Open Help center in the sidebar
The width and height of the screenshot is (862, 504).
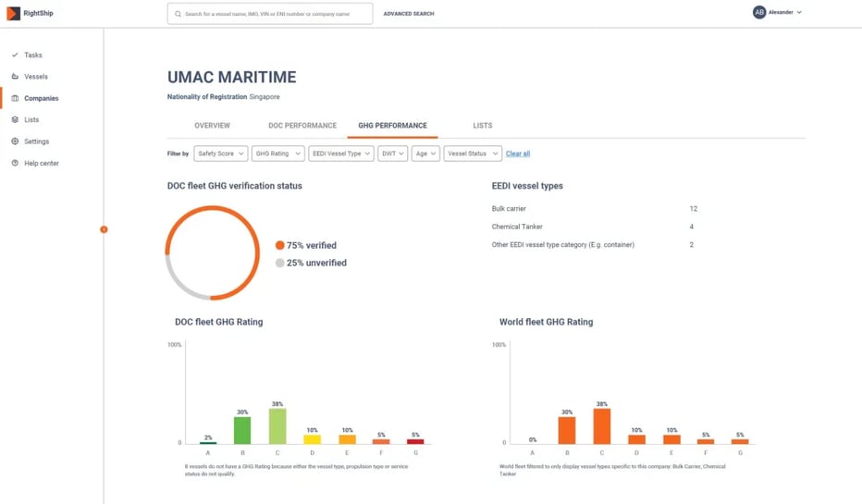point(42,164)
